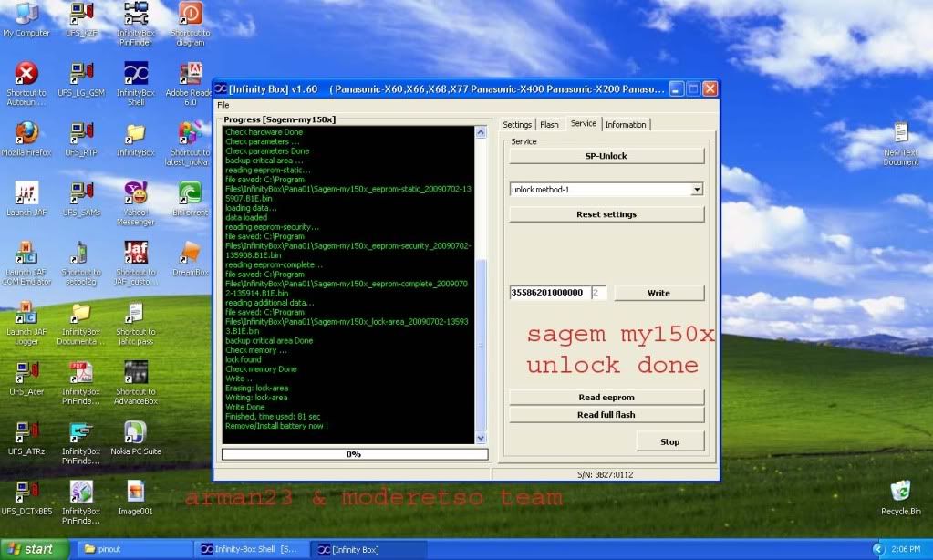
Task: Launch Adobe Reader 6.0 from the desktop
Action: pyautogui.click(x=189, y=83)
